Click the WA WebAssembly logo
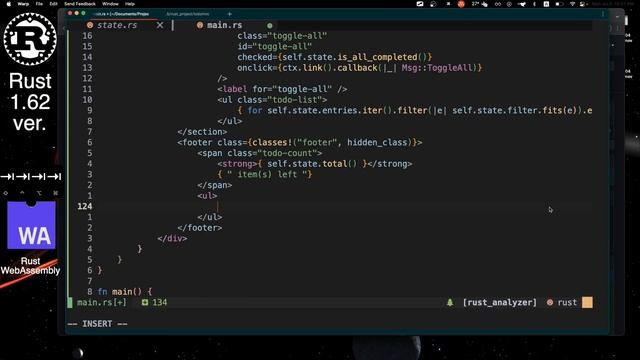640x360 pixels. [x=31, y=225]
